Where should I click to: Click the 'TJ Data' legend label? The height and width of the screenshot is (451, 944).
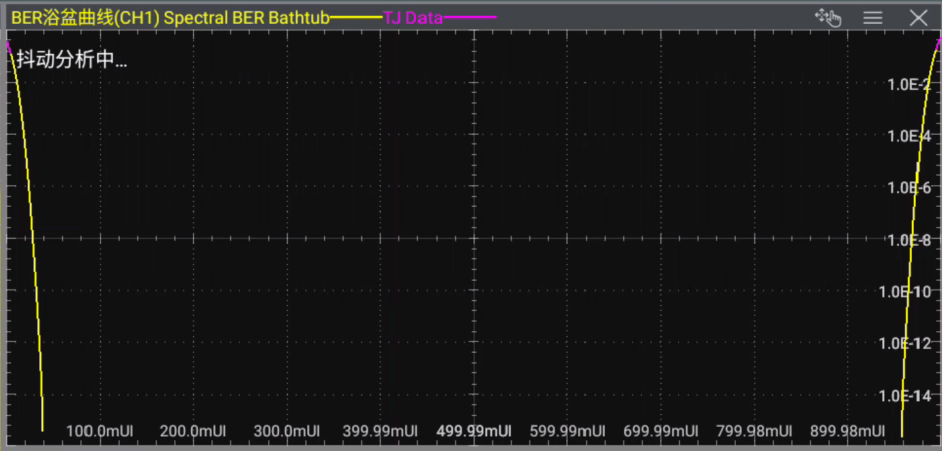tap(413, 18)
